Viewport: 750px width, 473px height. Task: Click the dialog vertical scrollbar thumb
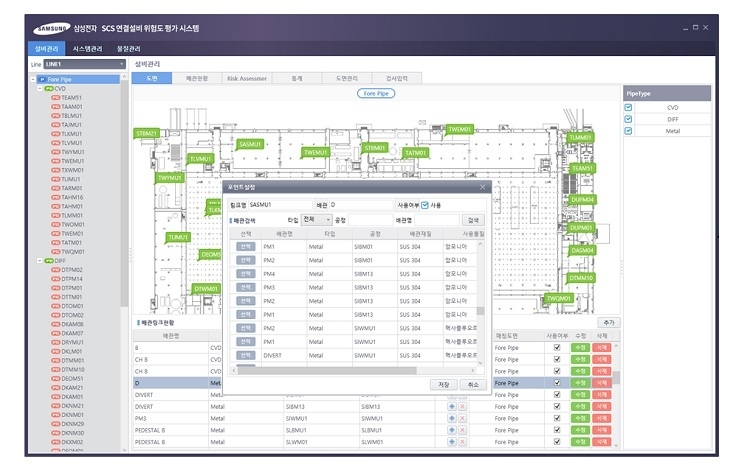[x=480, y=311]
